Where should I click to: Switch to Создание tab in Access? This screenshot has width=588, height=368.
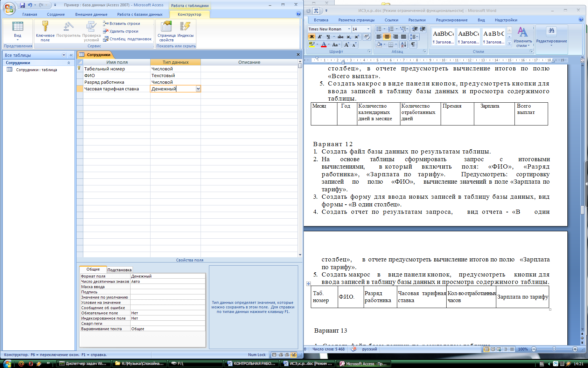(x=56, y=14)
